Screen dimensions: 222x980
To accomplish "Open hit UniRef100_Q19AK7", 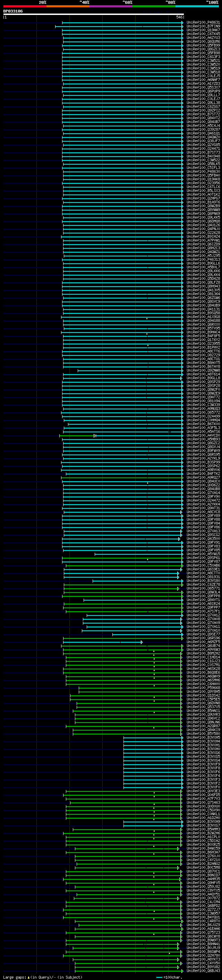I will (203, 30).
